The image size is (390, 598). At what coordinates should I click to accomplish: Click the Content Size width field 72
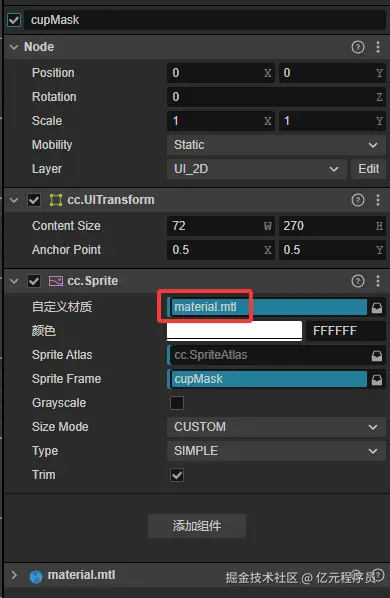coord(221,226)
